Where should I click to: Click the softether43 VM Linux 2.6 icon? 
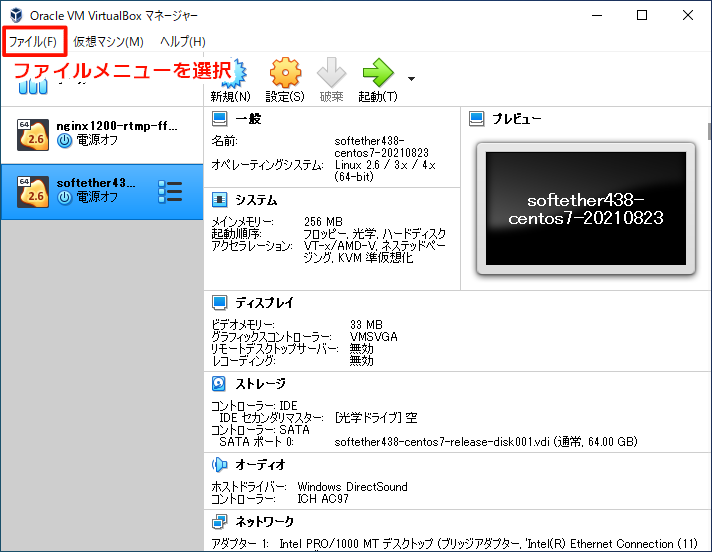pyautogui.click(x=33, y=192)
